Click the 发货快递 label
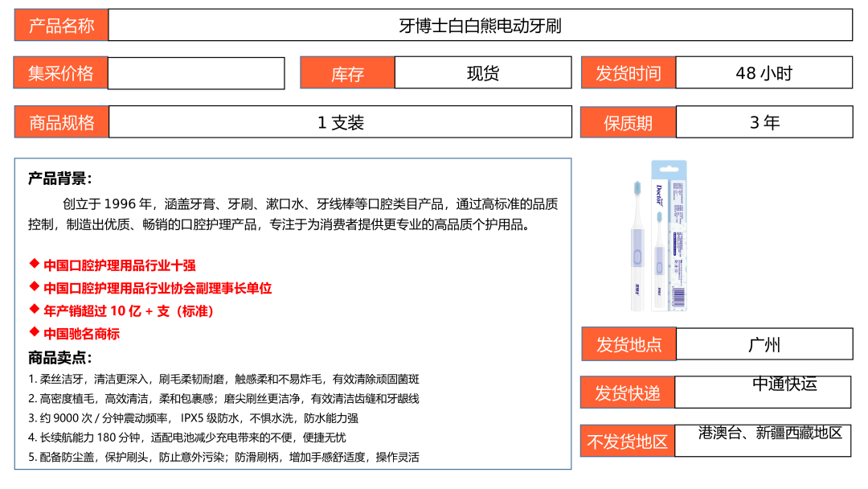Viewport: 868px width, 489px height. 628,392
